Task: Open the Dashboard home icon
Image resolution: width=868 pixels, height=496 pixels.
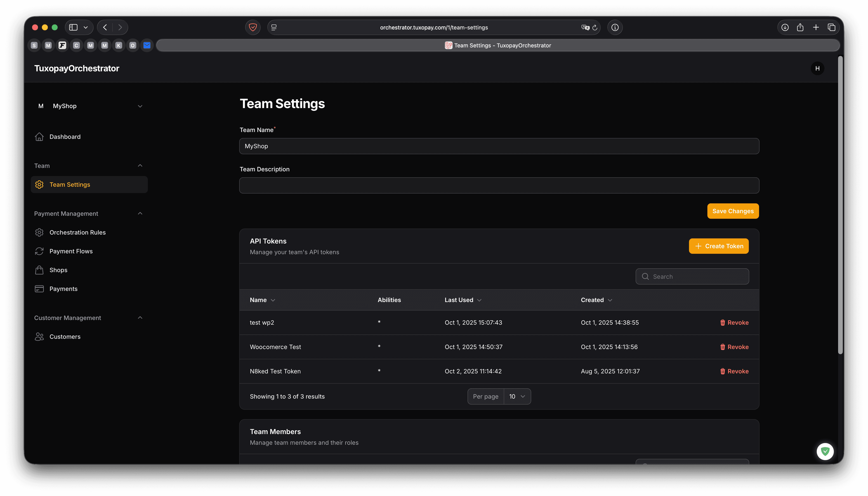Action: click(39, 137)
